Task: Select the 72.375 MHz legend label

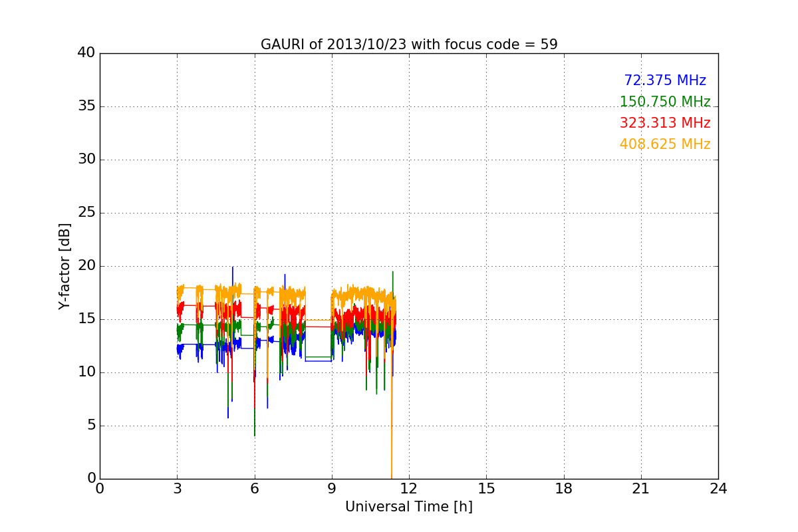Action: pos(665,80)
